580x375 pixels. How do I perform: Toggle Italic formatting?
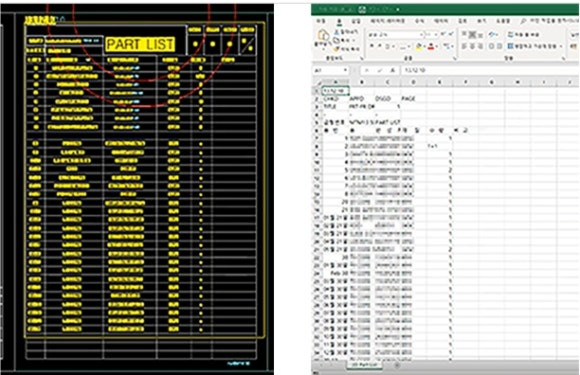[x=380, y=45]
